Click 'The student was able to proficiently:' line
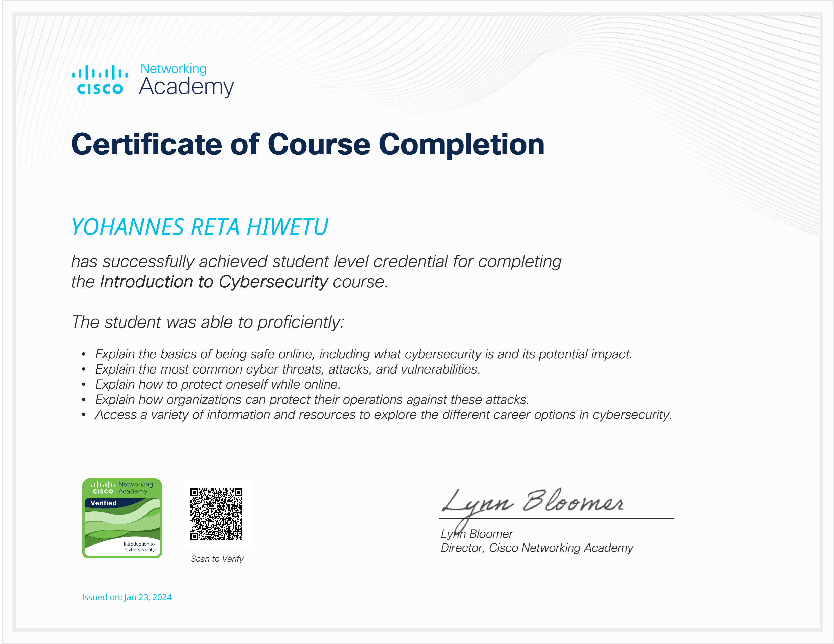 tap(208, 322)
